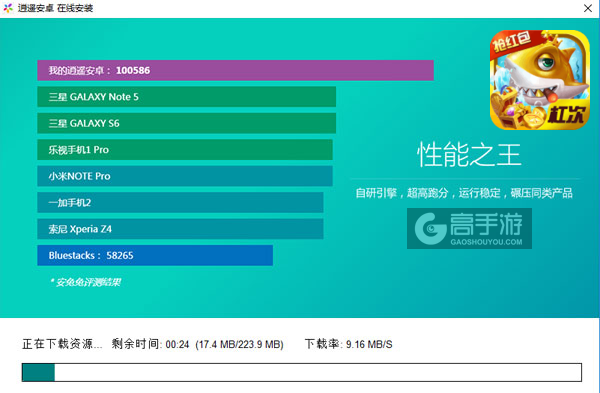Click the 安兔兔评测结果 footnote

[x=85, y=282]
